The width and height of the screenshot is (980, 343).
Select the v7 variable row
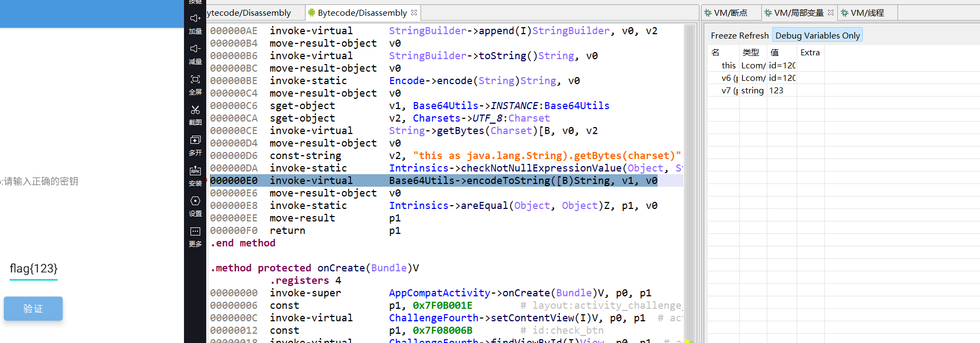pyautogui.click(x=766, y=90)
